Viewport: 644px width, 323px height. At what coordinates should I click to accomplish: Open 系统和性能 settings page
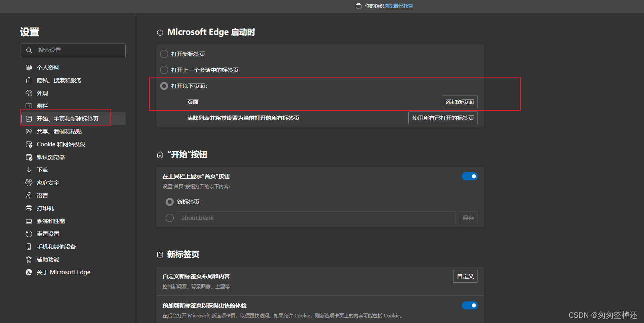tap(73, 221)
